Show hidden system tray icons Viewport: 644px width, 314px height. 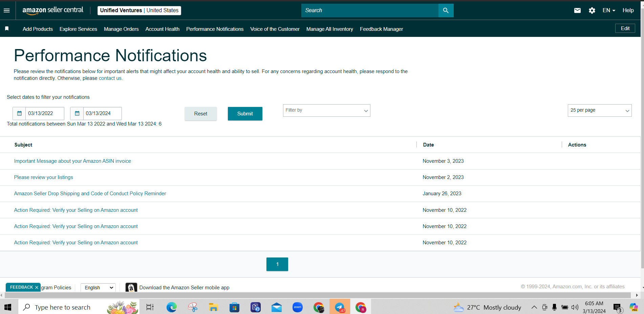534,307
